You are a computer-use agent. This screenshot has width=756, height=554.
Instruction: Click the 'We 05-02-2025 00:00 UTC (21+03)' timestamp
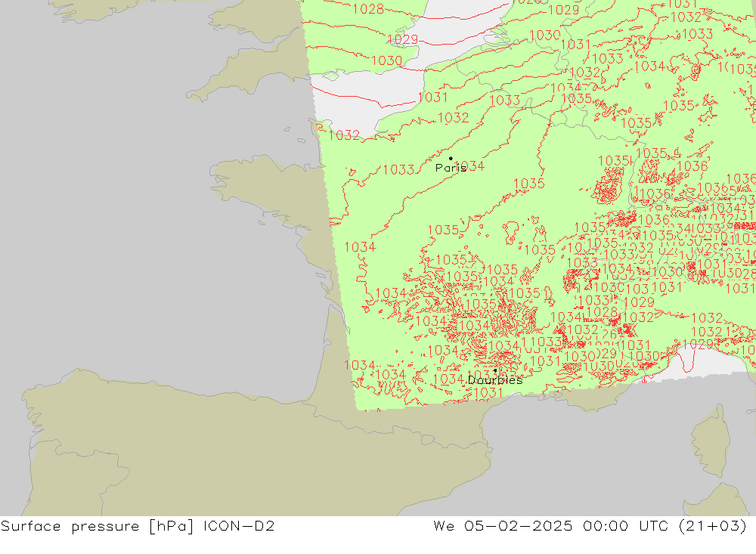[590, 525]
